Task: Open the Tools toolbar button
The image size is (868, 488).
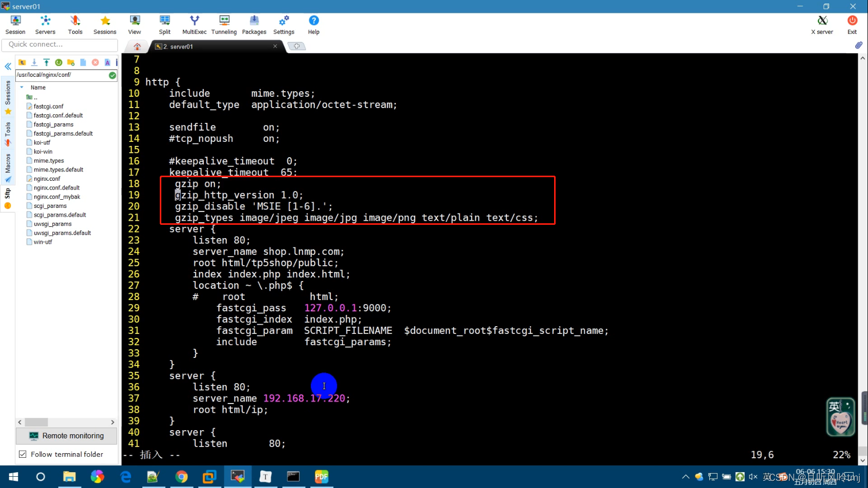Action: click(75, 25)
